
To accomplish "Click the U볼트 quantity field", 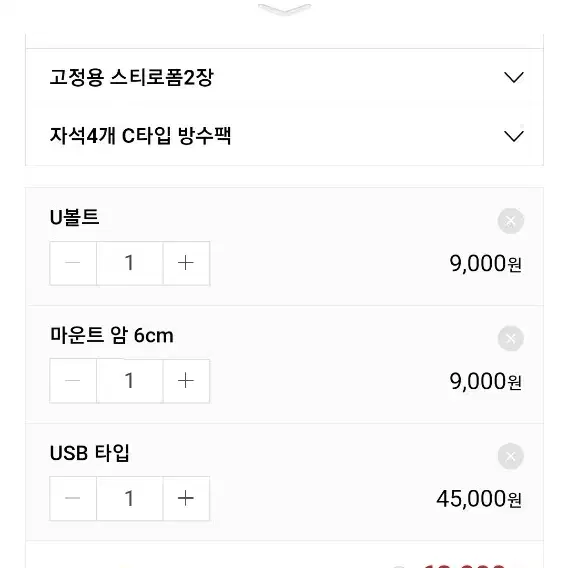I will point(130,263).
